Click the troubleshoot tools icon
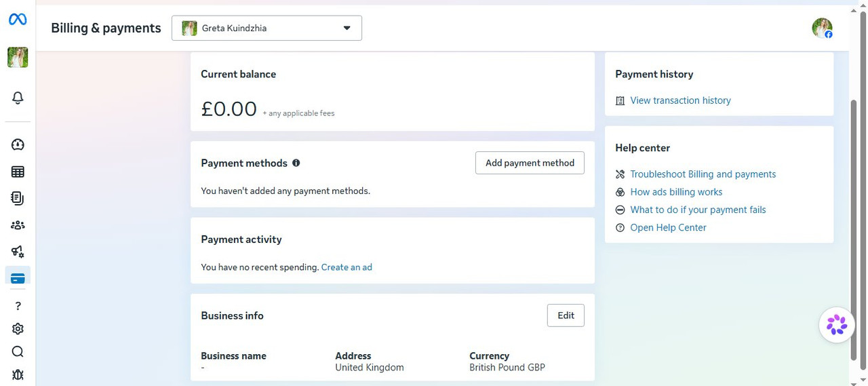The image size is (868, 386). point(620,174)
